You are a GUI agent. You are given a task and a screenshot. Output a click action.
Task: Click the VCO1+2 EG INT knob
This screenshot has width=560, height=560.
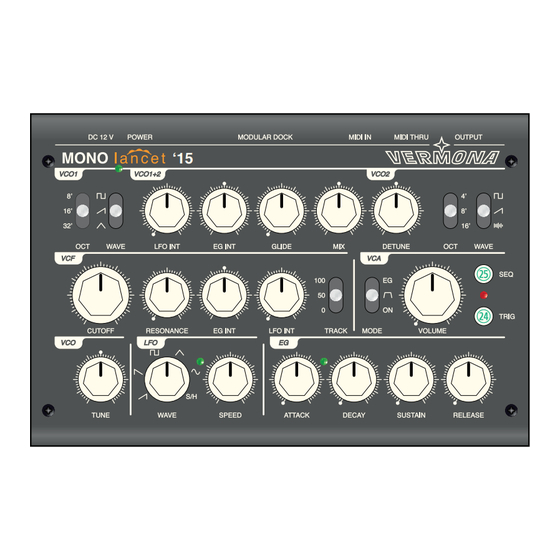224,211
